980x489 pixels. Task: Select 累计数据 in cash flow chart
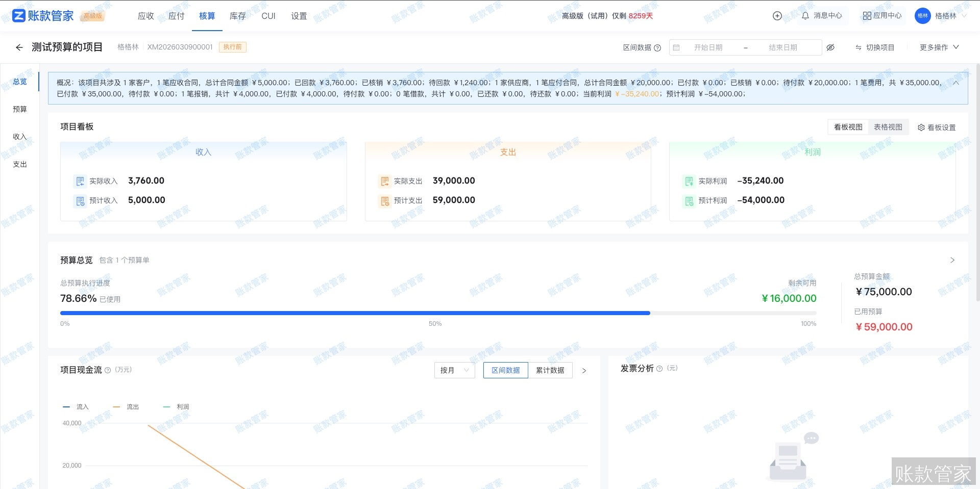click(x=550, y=370)
